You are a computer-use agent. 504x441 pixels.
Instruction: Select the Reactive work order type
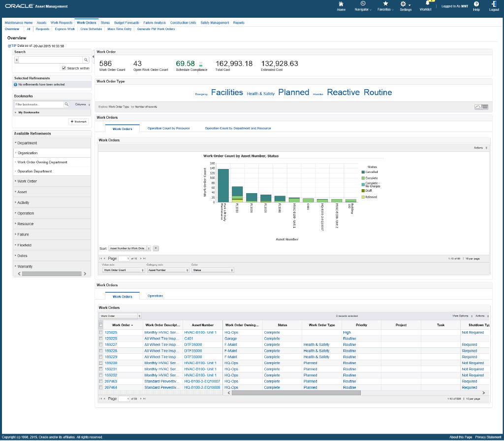[x=343, y=93]
